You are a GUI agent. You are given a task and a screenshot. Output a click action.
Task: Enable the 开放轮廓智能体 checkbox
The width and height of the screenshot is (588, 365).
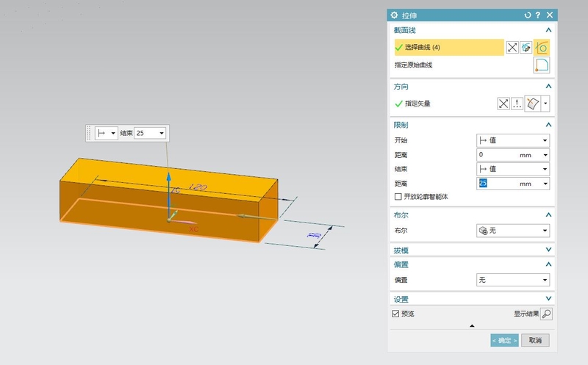pyautogui.click(x=398, y=197)
